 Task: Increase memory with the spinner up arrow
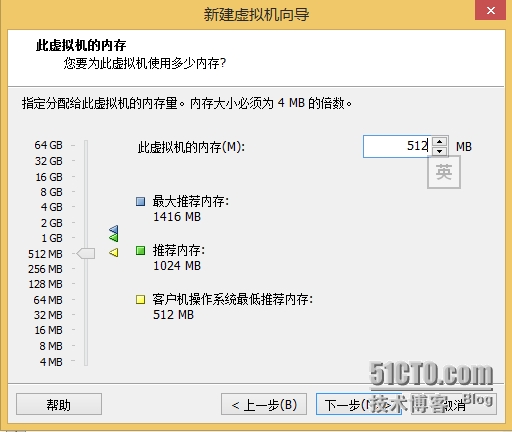coord(440,141)
